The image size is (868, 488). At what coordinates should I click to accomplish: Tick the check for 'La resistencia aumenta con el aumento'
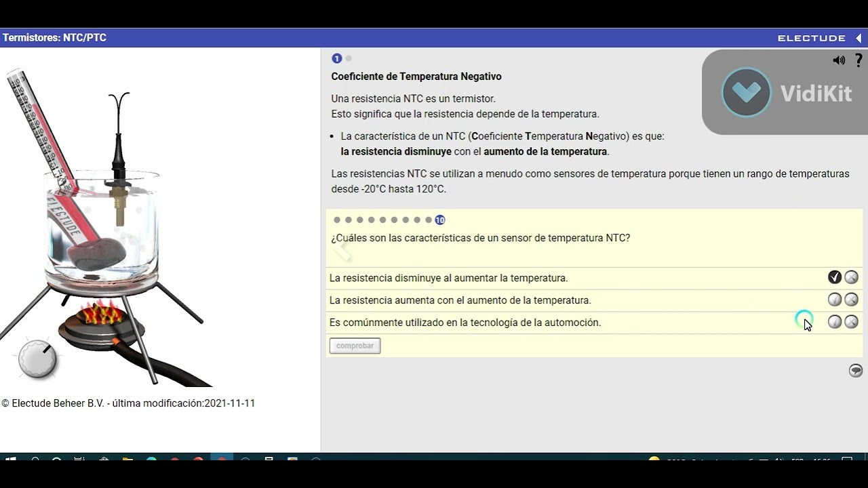(835, 300)
